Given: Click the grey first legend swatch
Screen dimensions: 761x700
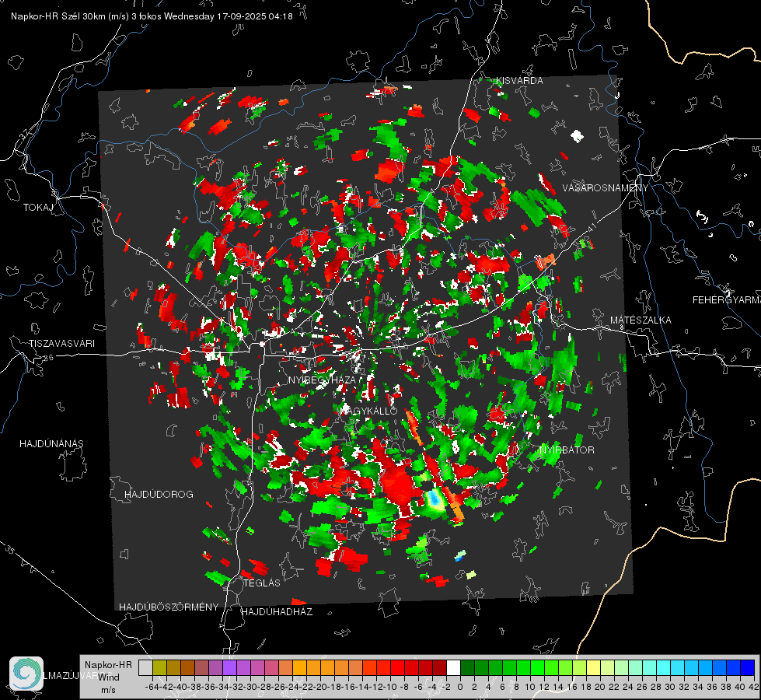Looking at the screenshot, I should click(145, 667).
